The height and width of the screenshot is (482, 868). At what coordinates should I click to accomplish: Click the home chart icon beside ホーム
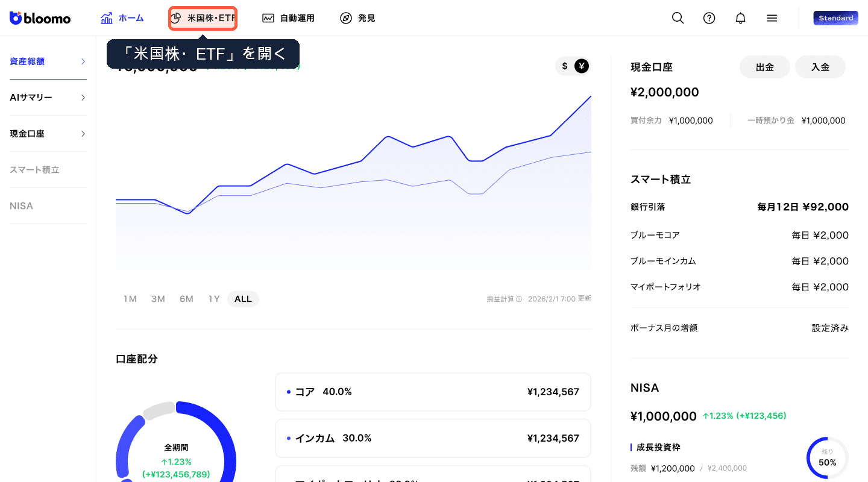[x=107, y=18]
